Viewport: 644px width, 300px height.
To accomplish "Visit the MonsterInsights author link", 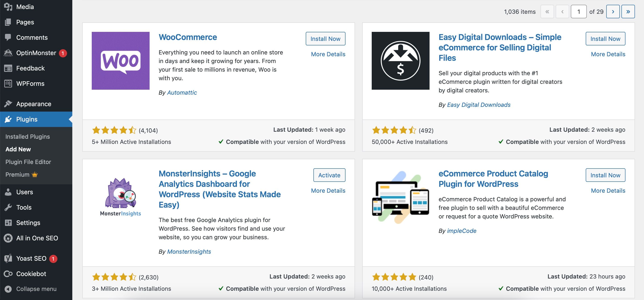I will 189,251.
